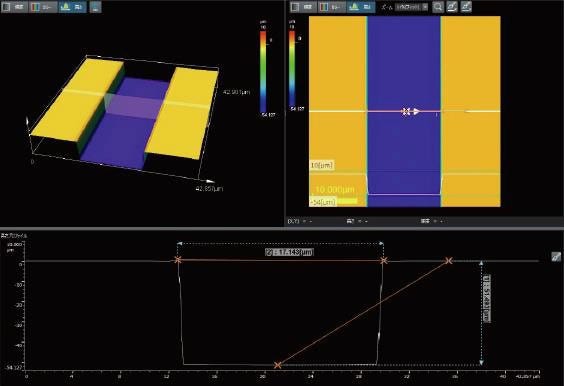This screenshot has height=386, width=564.
Task: Click the '10.000µm' scale bar label
Action: point(335,190)
